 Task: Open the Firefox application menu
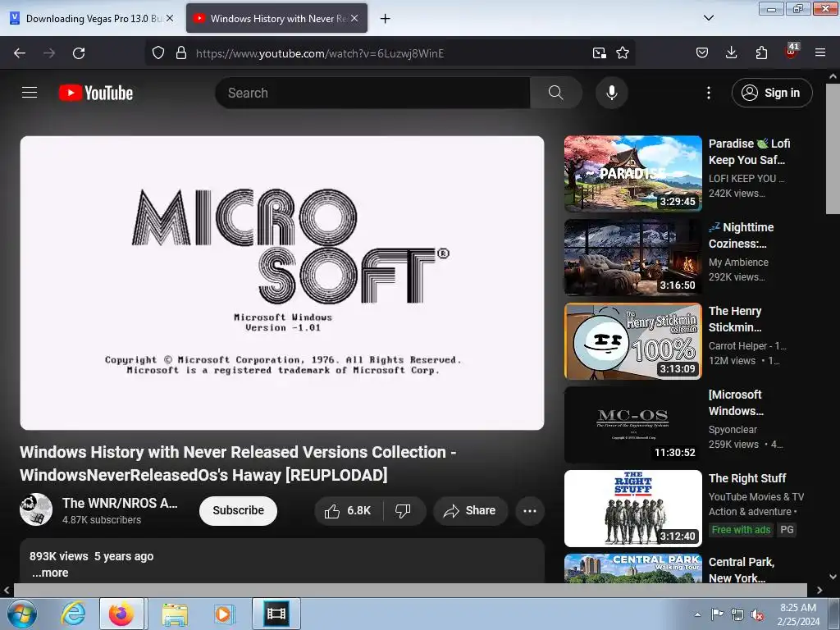click(x=820, y=53)
